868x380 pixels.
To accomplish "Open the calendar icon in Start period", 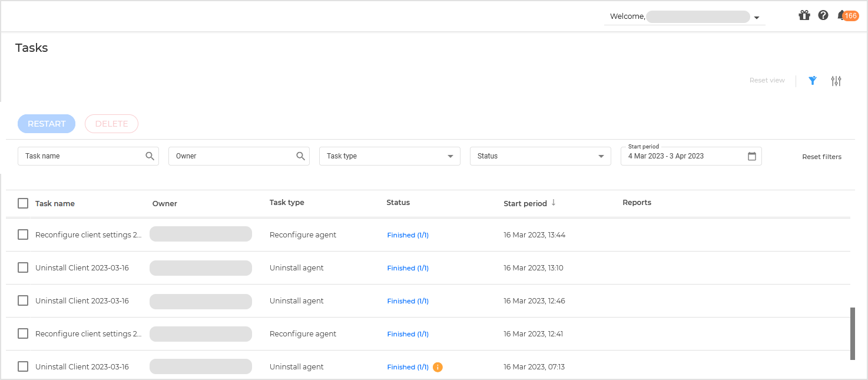I will 752,156.
